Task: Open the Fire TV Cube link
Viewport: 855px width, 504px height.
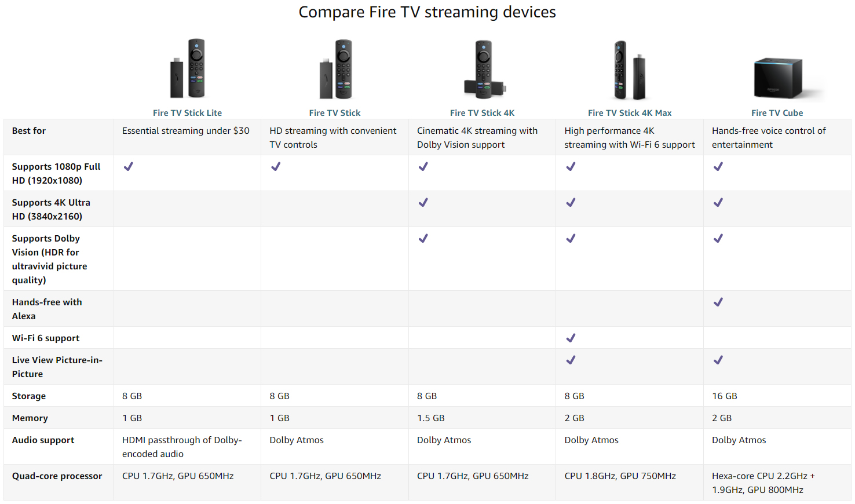Action: click(x=777, y=113)
